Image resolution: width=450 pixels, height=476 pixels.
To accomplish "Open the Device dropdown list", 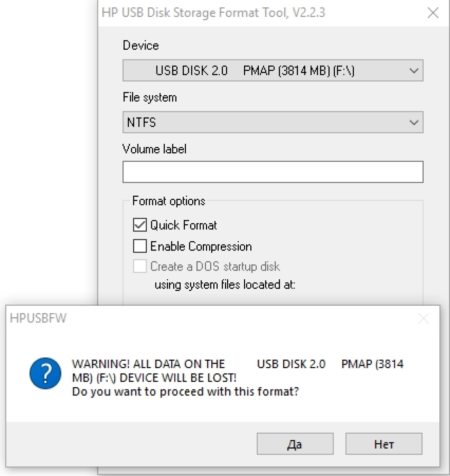I will coord(273,70).
